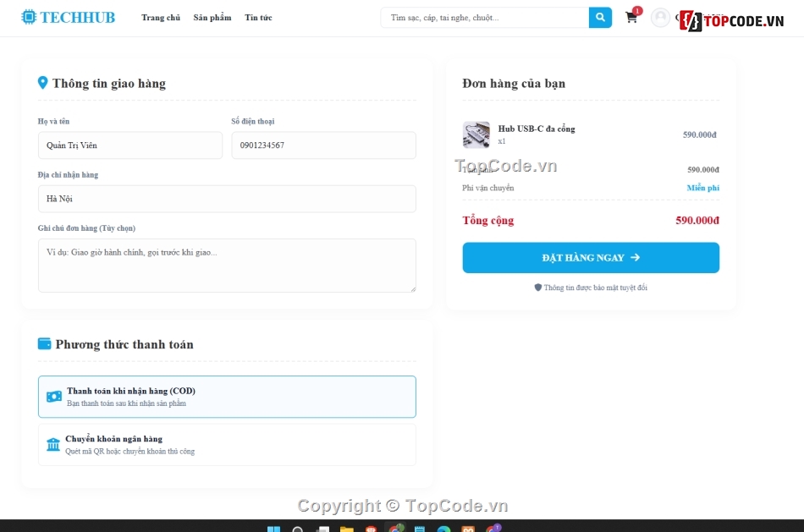Click the product price 590.000đ beside Hub USB-C
The image size is (804, 532).
699,134
